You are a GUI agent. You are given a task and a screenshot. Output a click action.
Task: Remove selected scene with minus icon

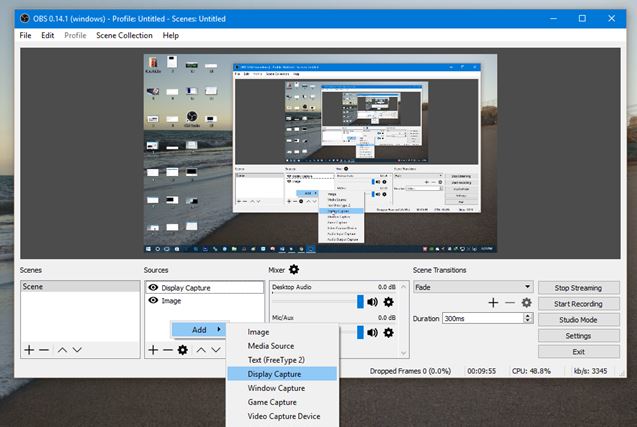point(44,349)
